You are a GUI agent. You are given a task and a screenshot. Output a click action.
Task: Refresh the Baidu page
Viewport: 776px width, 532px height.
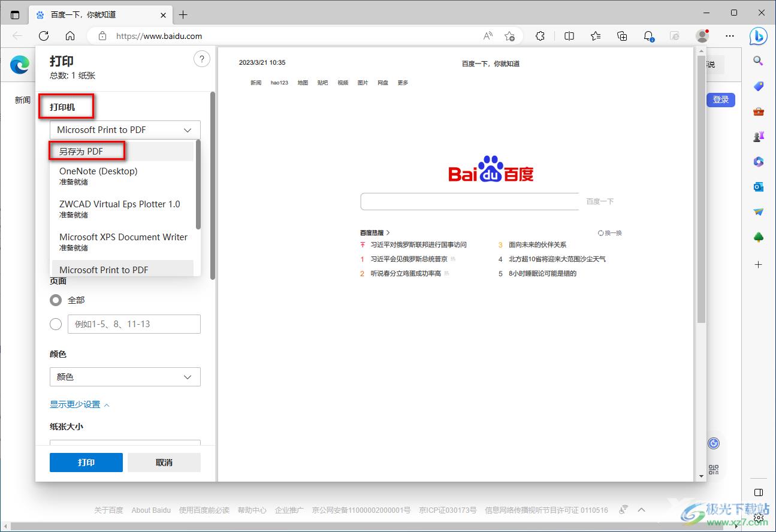click(44, 36)
